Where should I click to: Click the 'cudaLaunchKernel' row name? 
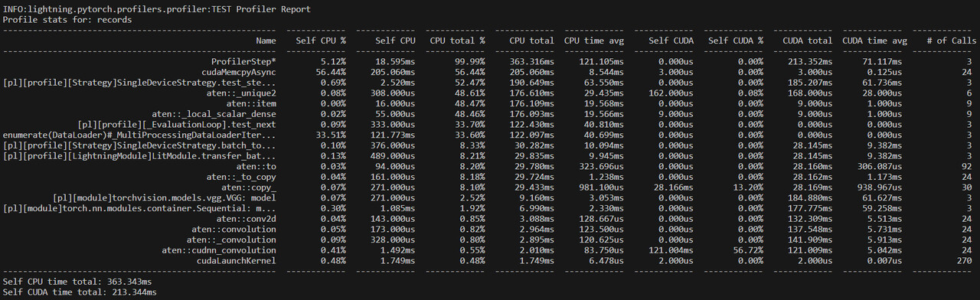(237, 261)
